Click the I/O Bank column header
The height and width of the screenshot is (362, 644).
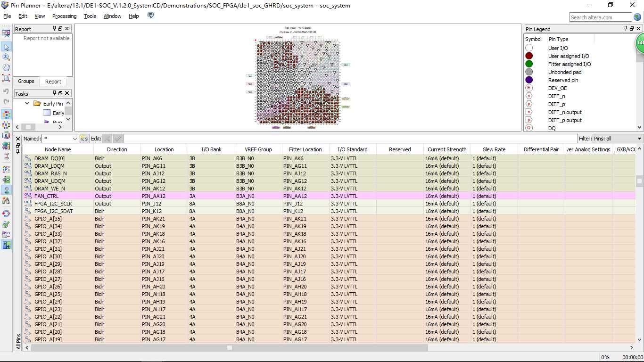(x=211, y=149)
